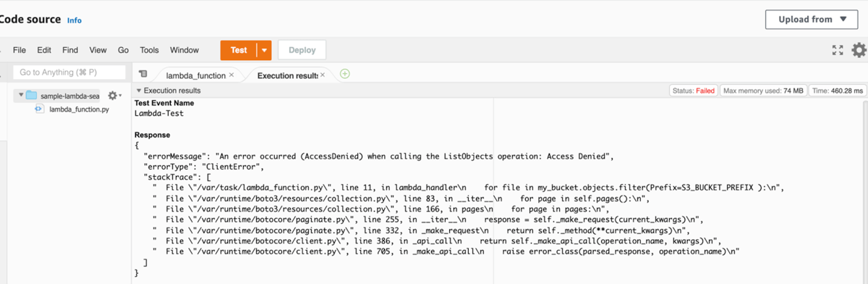
Task: Open the Go menu
Action: [123, 50]
